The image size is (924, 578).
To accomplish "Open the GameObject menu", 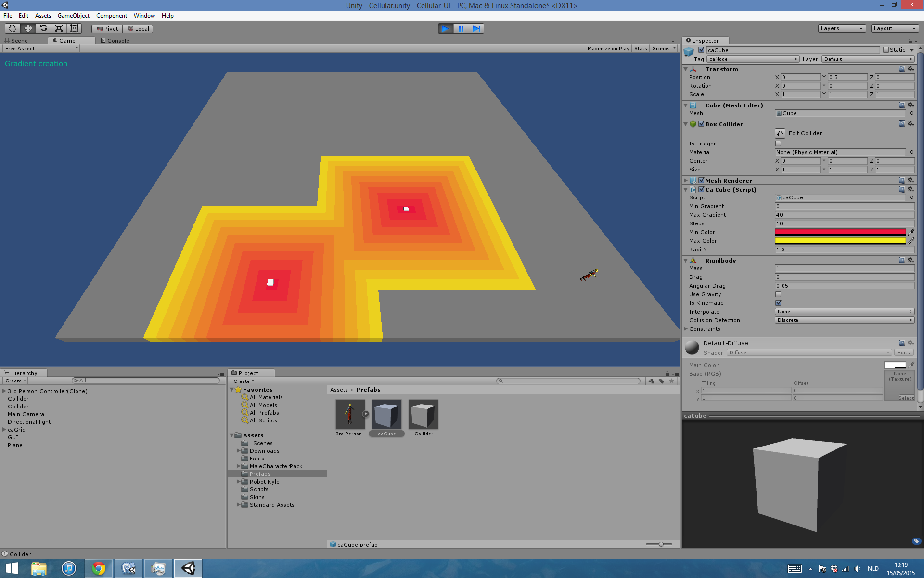I will (74, 16).
